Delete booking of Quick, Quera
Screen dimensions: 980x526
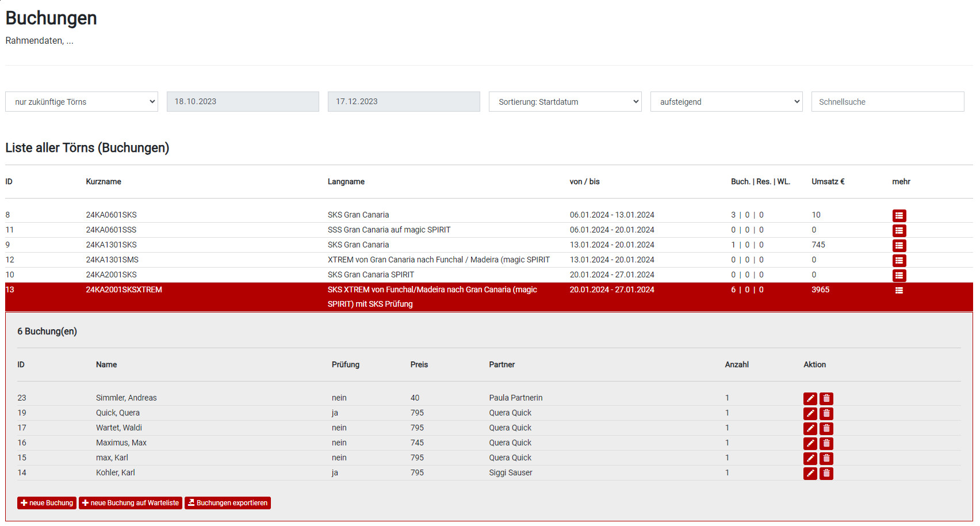click(x=826, y=414)
